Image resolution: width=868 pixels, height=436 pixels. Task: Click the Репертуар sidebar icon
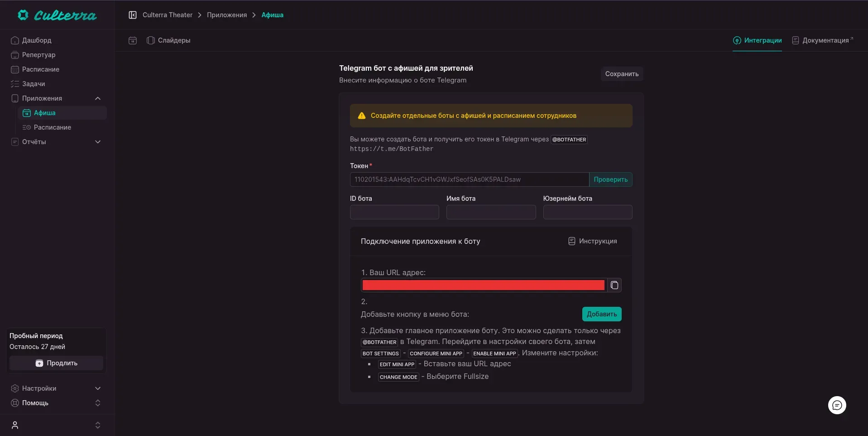pyautogui.click(x=15, y=55)
